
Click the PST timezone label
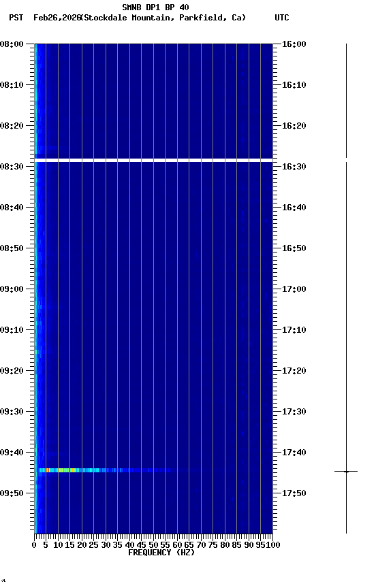[x=16, y=18]
